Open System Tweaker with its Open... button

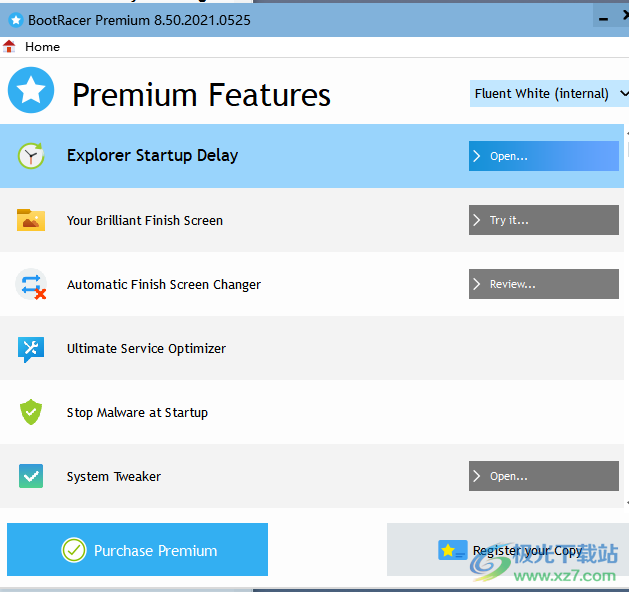[544, 476]
